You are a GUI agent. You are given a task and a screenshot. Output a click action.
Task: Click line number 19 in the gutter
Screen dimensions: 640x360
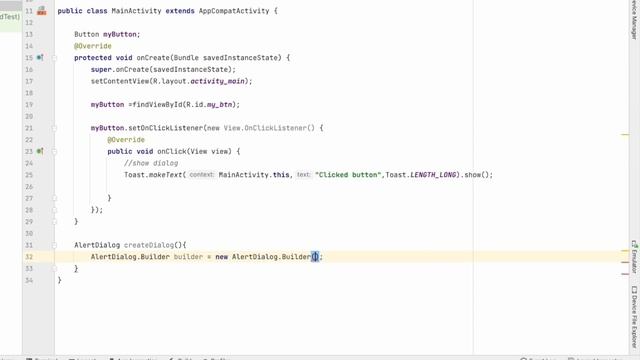[29, 105]
